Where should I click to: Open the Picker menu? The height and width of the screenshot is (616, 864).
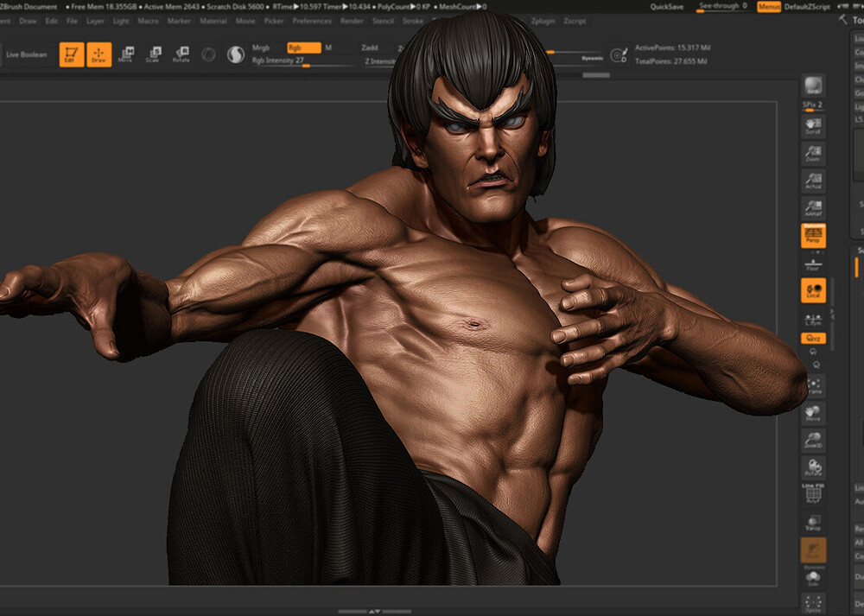[x=274, y=21]
